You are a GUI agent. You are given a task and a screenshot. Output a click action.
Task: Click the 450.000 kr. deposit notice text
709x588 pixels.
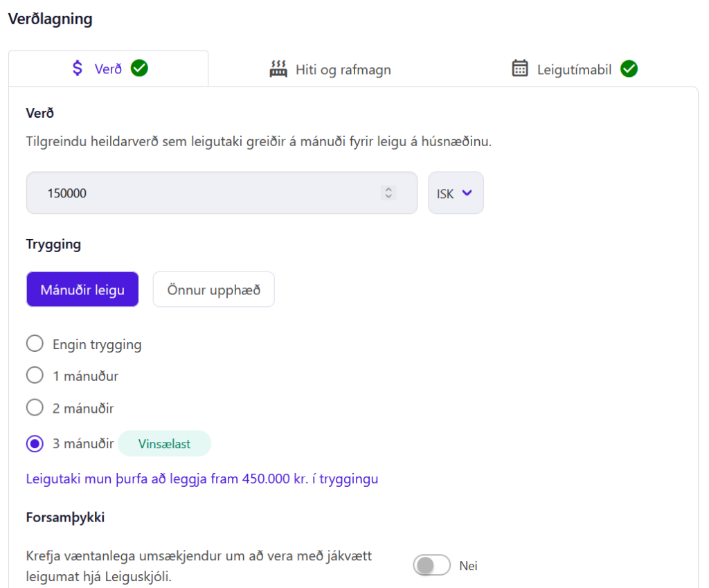201,479
